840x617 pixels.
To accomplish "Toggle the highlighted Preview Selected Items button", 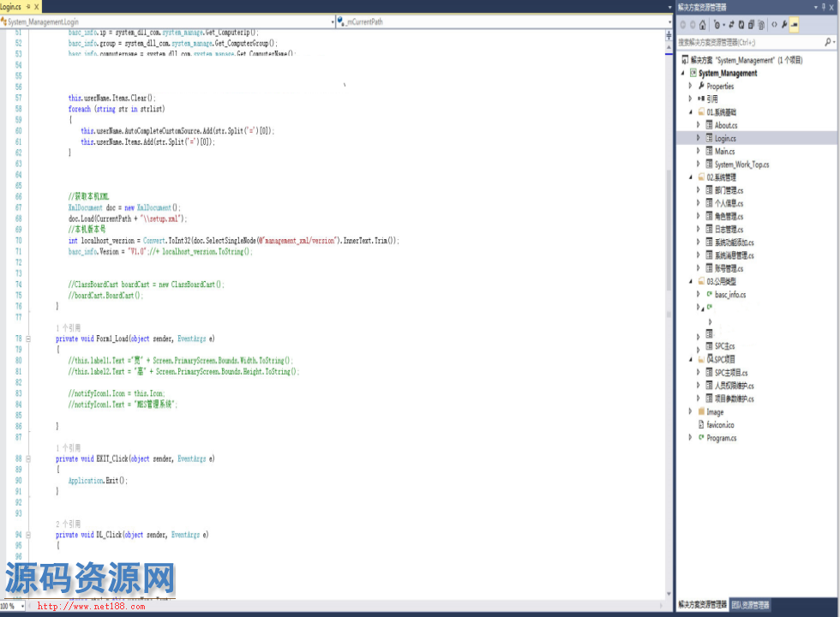I will point(794,25).
